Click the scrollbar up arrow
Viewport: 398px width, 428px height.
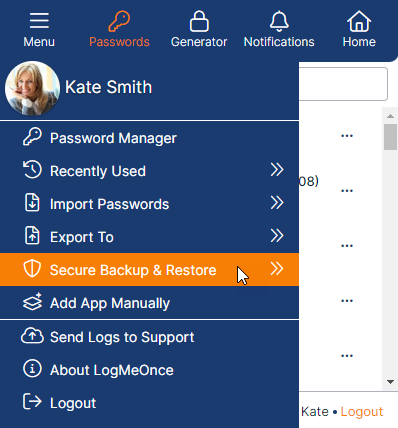390,116
